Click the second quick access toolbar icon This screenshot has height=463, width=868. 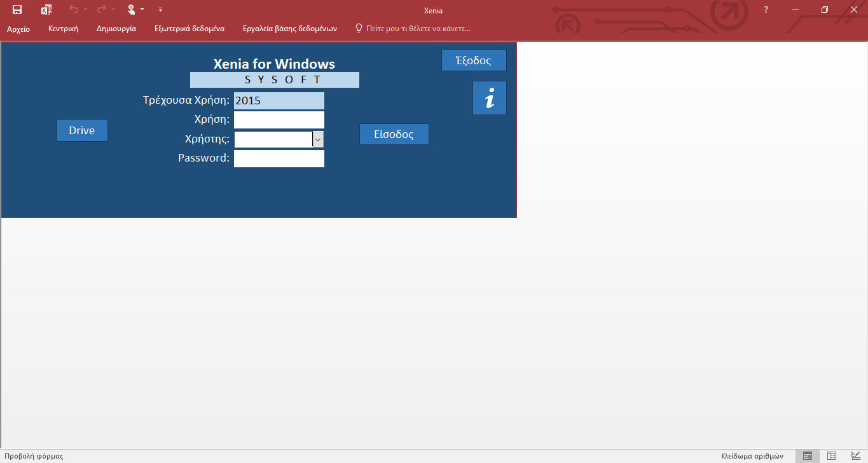46,10
